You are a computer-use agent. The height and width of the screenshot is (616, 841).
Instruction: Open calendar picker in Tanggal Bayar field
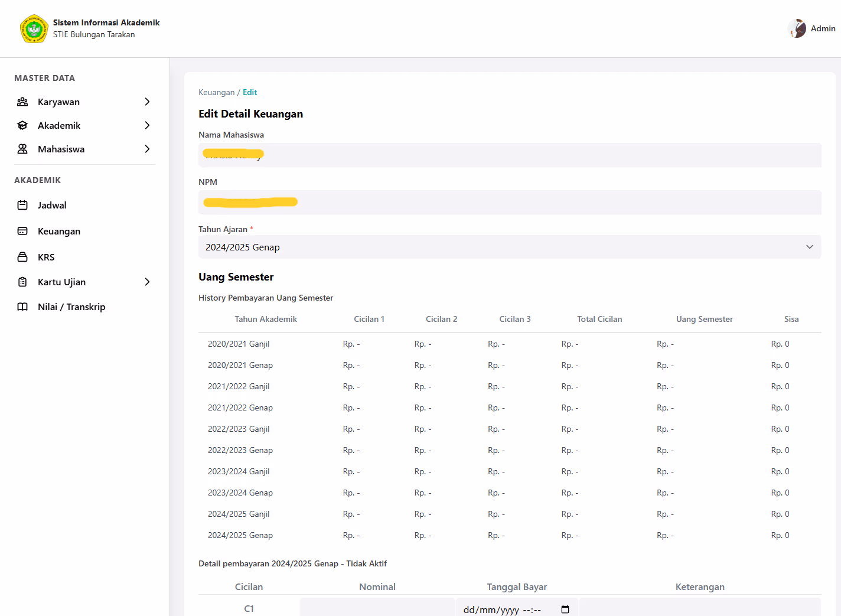565,610
